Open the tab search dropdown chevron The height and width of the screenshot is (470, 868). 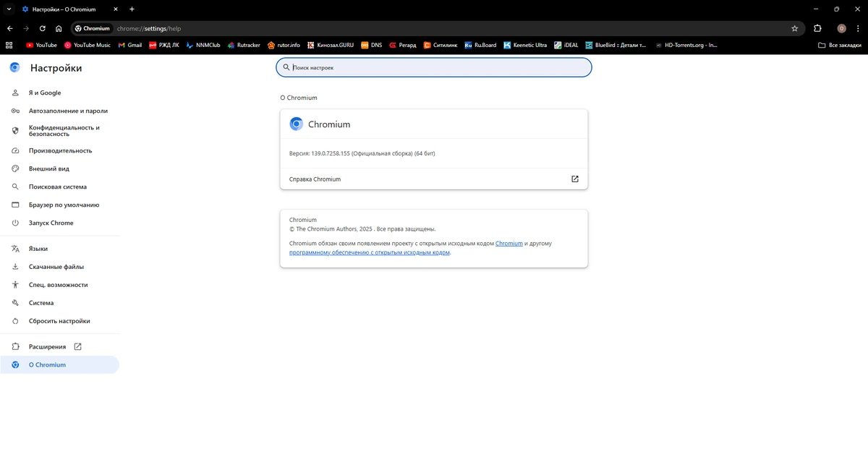click(x=8, y=9)
